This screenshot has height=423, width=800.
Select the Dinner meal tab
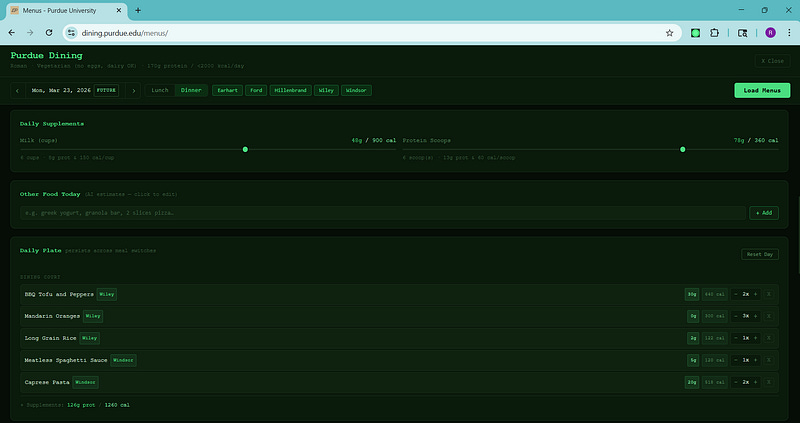191,90
